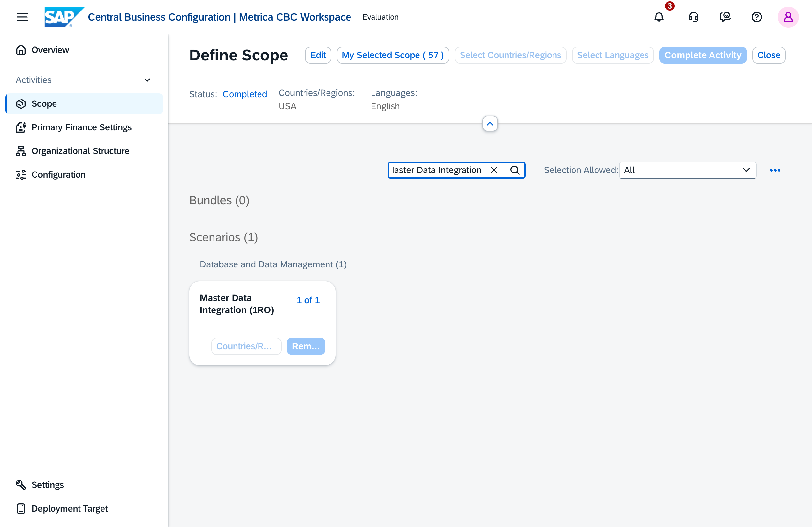The width and height of the screenshot is (812, 527).
Task: Go to Overview
Action: click(x=84, y=50)
